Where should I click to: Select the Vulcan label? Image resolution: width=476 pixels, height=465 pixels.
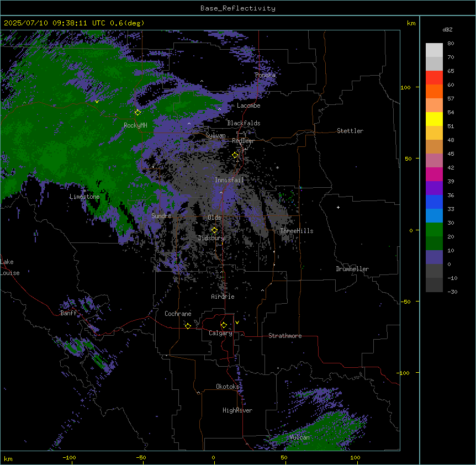[300, 437]
